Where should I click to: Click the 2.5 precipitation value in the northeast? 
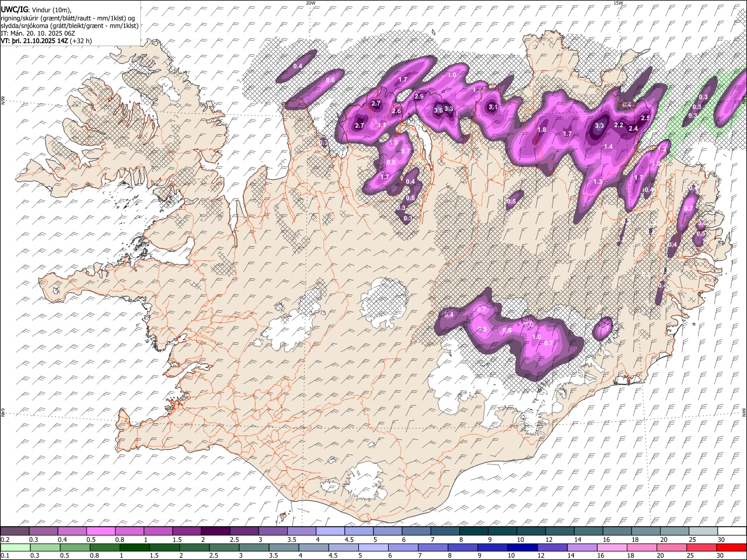pos(645,118)
